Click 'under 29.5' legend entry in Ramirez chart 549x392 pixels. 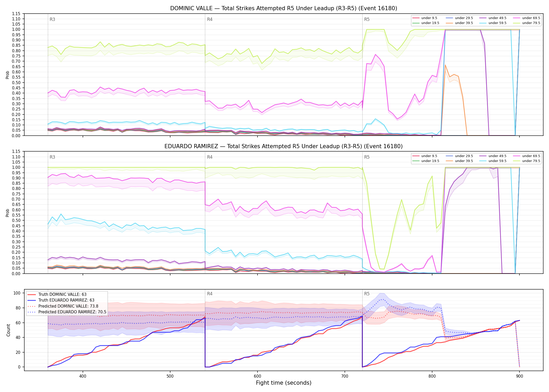coord(459,156)
